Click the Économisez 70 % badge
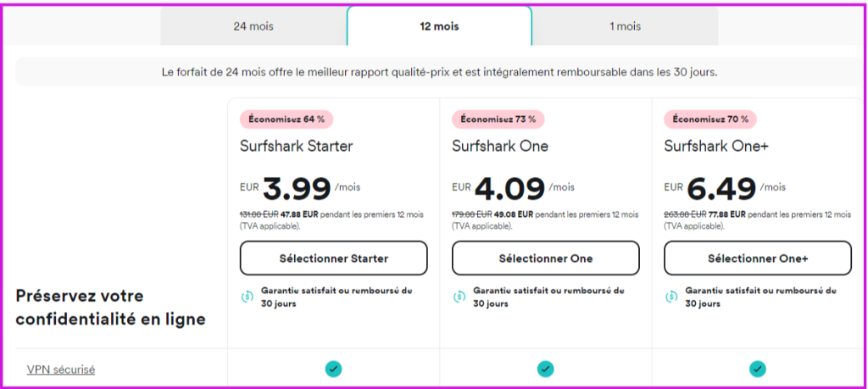The height and width of the screenshot is (389, 868). coord(710,119)
